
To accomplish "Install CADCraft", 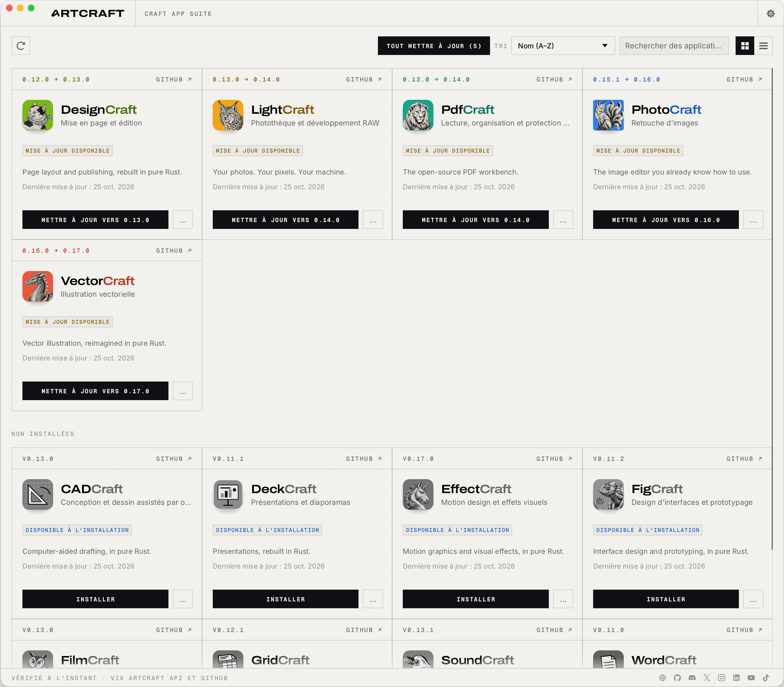I will (x=95, y=599).
